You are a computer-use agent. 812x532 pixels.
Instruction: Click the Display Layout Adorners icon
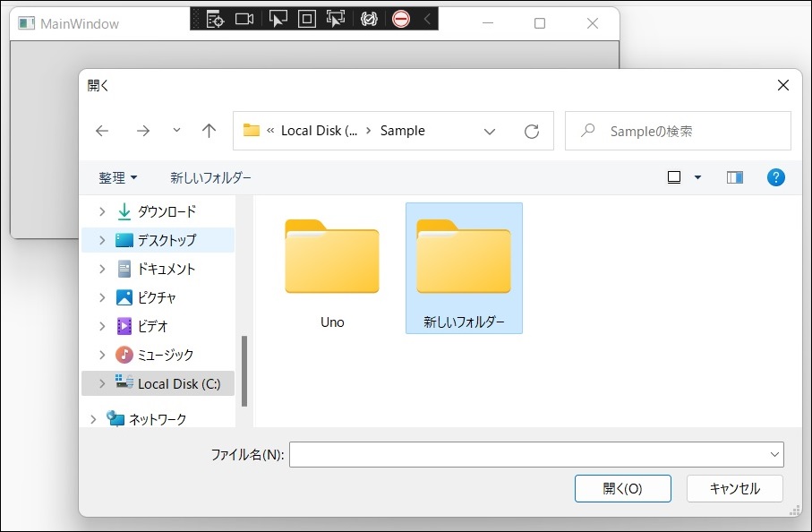point(307,18)
